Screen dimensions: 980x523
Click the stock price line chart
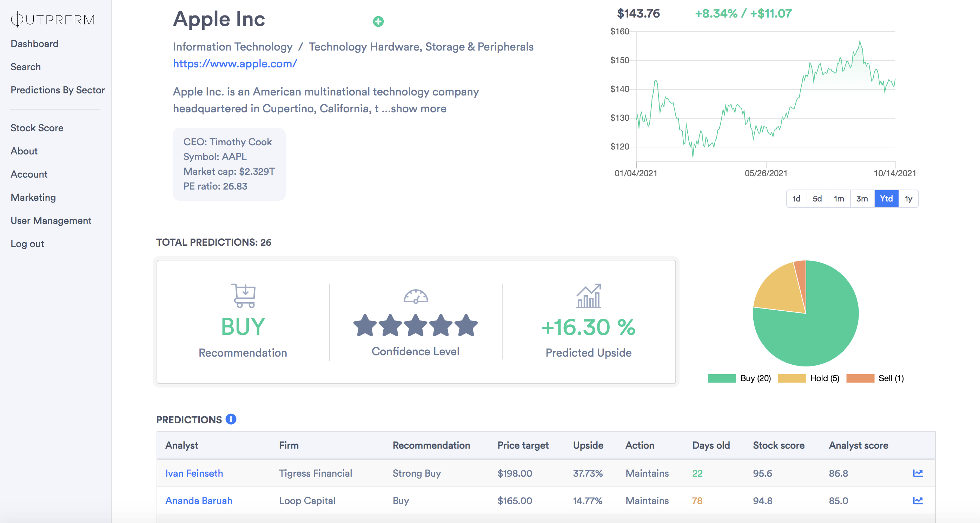tap(766, 97)
